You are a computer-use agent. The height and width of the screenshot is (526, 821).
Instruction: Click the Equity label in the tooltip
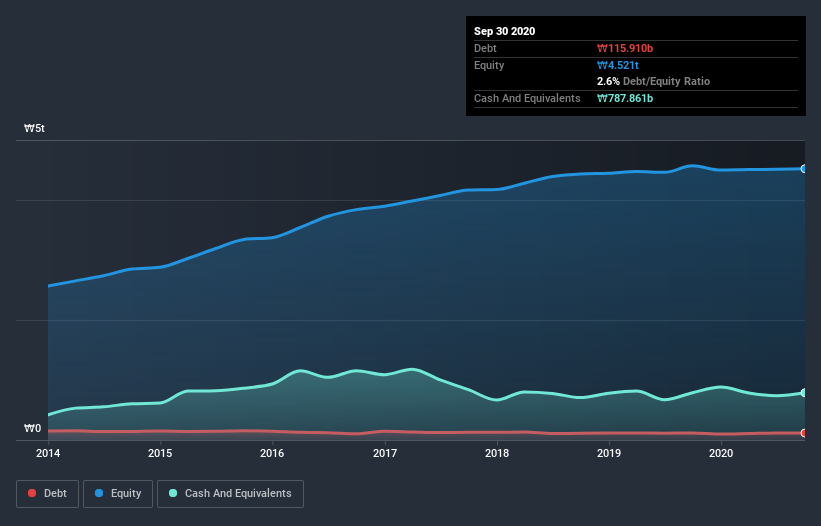[489, 65]
